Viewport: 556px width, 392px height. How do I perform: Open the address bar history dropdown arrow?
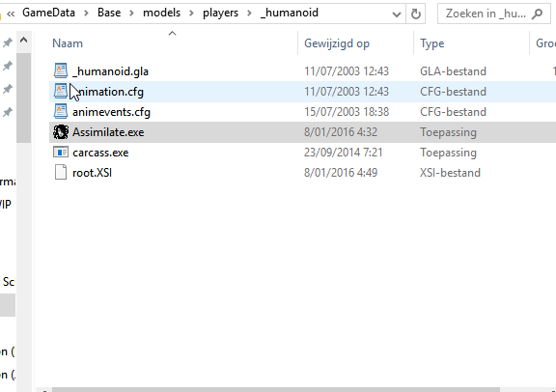tap(397, 14)
